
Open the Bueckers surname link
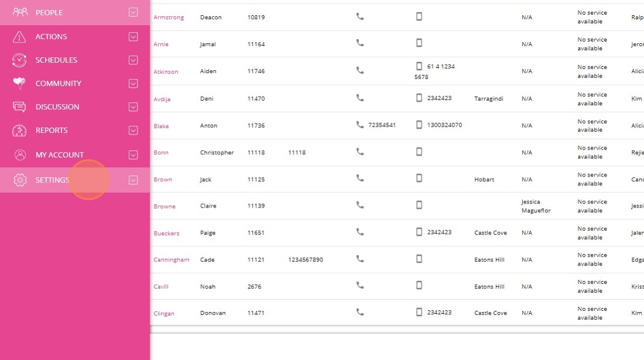click(x=166, y=233)
